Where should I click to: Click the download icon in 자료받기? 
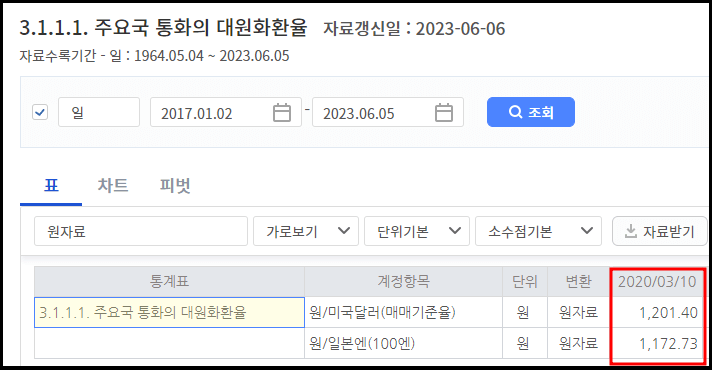(x=631, y=231)
